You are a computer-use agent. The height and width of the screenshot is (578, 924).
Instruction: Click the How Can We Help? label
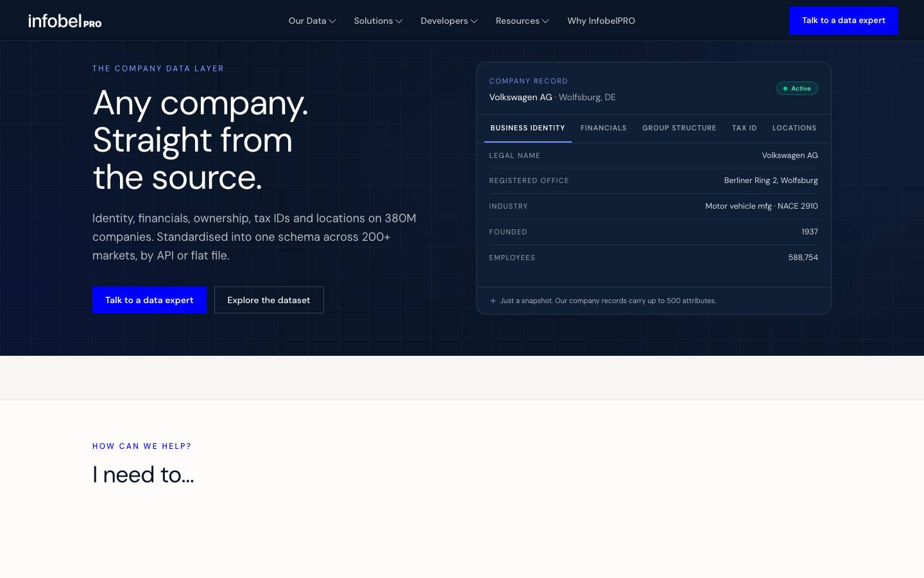pos(142,446)
